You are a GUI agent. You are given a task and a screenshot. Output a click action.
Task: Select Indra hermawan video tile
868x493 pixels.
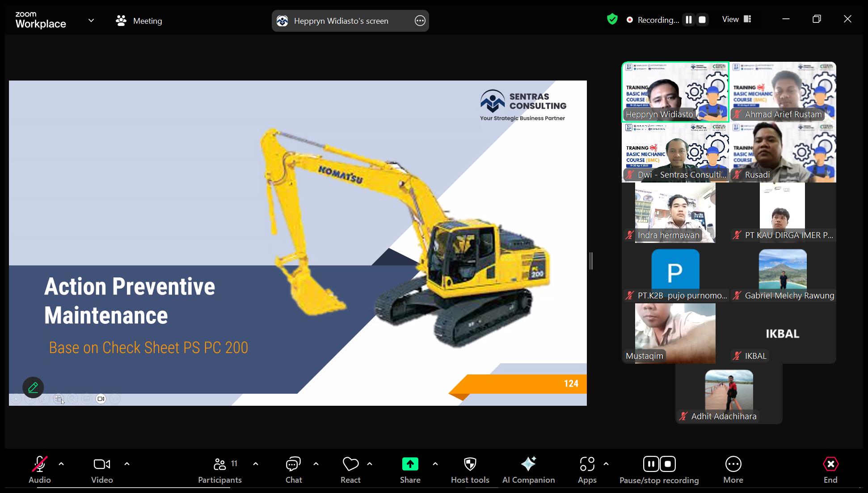[675, 212]
